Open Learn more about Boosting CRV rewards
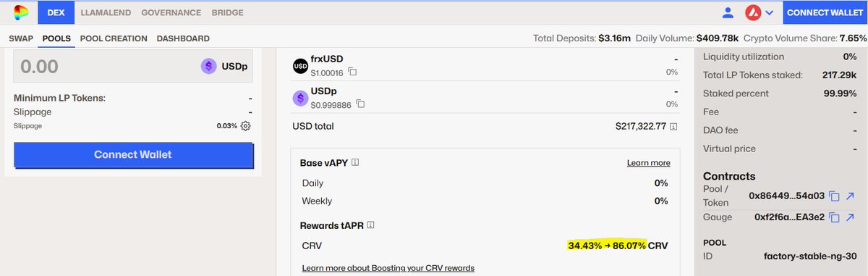 [388, 268]
